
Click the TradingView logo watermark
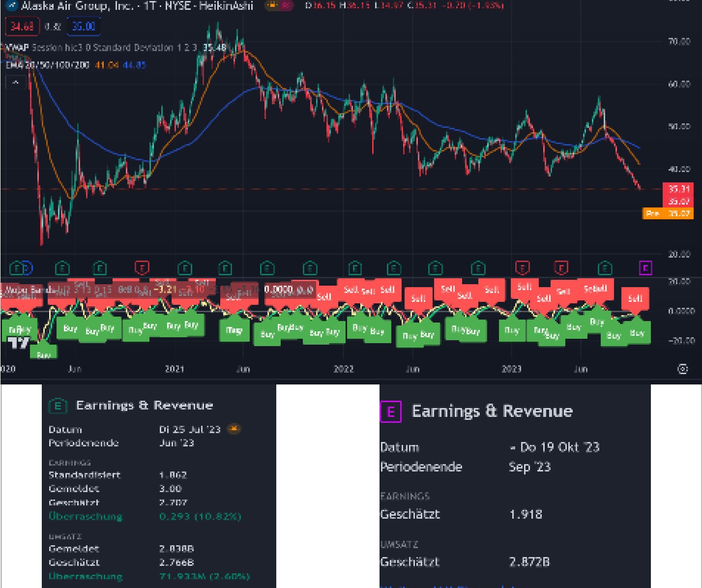click(x=19, y=343)
